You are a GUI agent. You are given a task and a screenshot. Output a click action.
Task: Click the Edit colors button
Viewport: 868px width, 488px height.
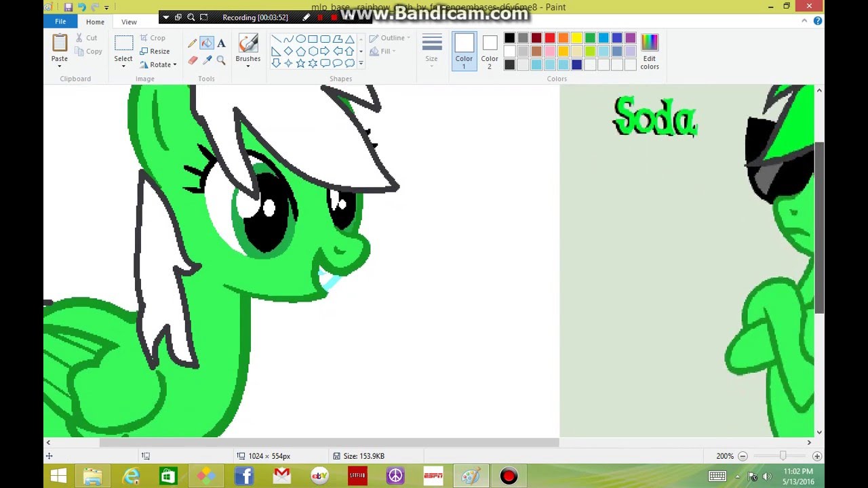tap(650, 52)
